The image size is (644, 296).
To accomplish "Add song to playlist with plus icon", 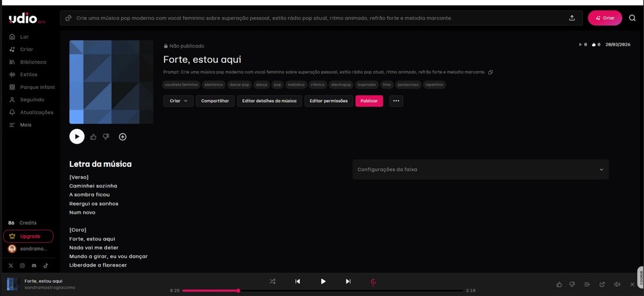I will pyautogui.click(x=122, y=137).
